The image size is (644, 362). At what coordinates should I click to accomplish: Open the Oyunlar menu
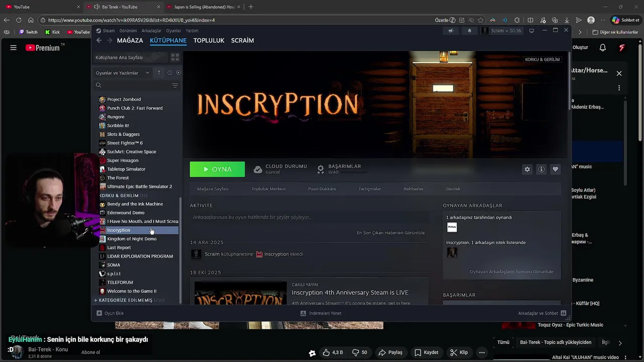click(x=174, y=31)
